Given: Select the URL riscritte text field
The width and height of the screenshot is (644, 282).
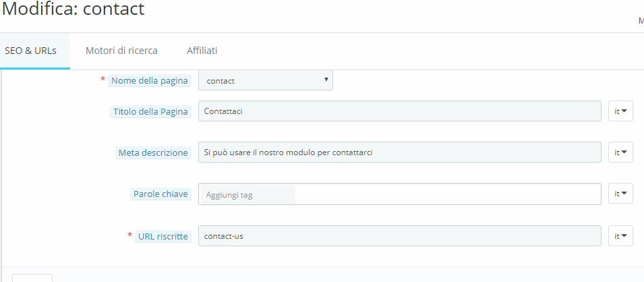Looking at the screenshot, I should (x=399, y=236).
